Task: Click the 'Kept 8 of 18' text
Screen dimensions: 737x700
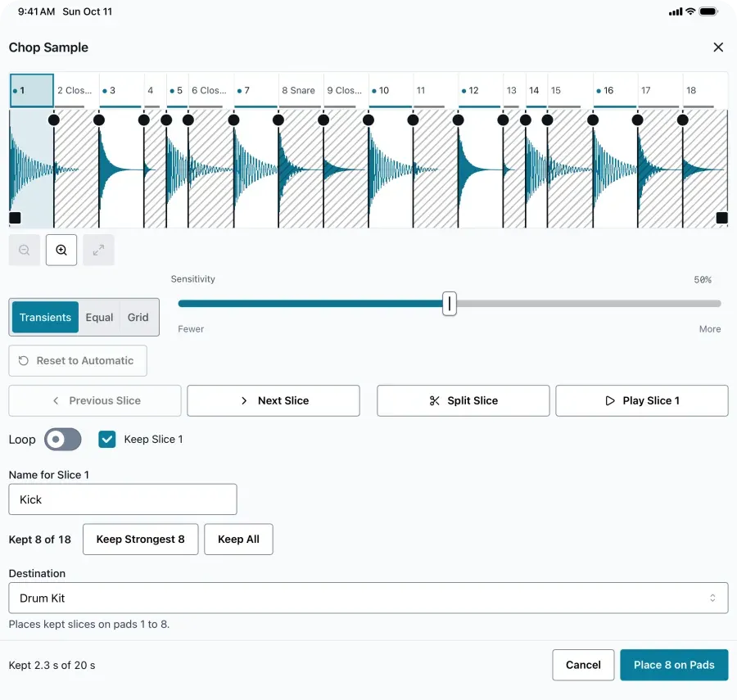Action: click(40, 540)
